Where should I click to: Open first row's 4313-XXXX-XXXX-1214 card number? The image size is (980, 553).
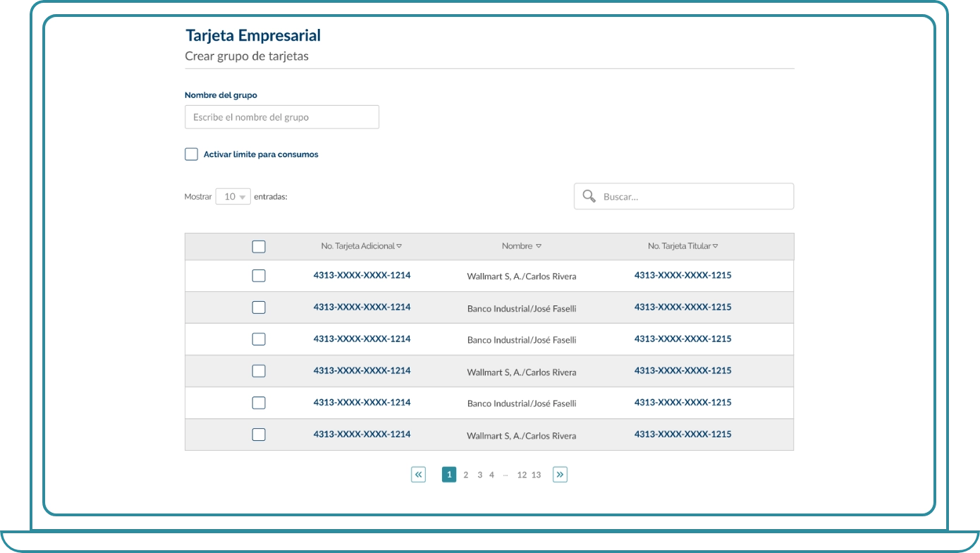tap(362, 276)
